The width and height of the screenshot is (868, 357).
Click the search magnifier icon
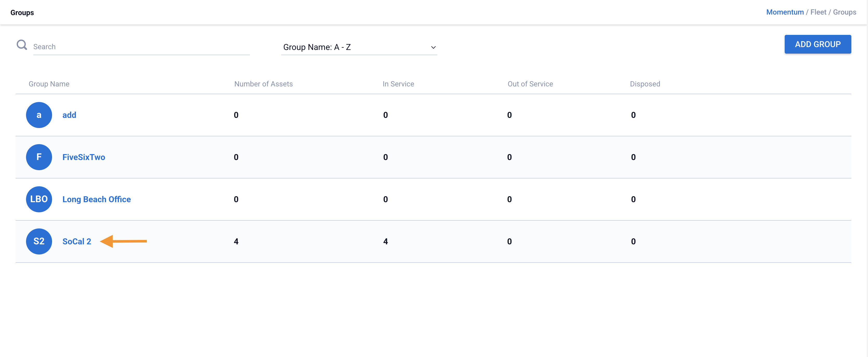[22, 45]
